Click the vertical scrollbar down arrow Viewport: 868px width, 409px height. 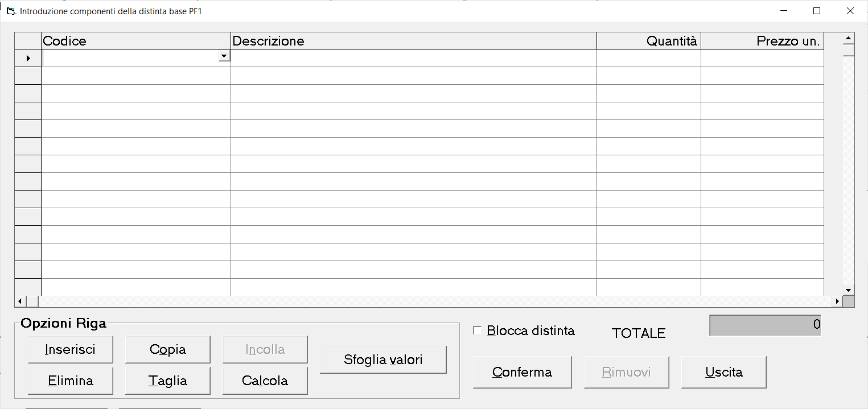(x=849, y=290)
